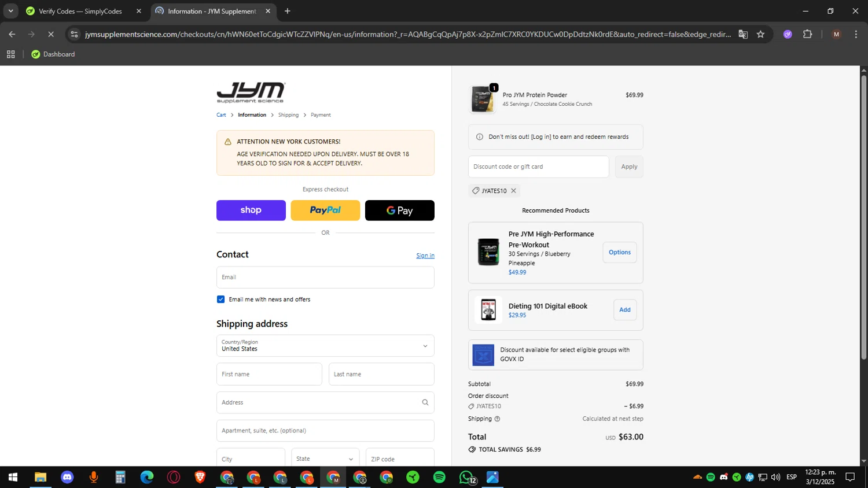Screen dimensions: 868x488
Task: Close the Verify Codes — SimplyCodes tab
Action: (x=139, y=11)
